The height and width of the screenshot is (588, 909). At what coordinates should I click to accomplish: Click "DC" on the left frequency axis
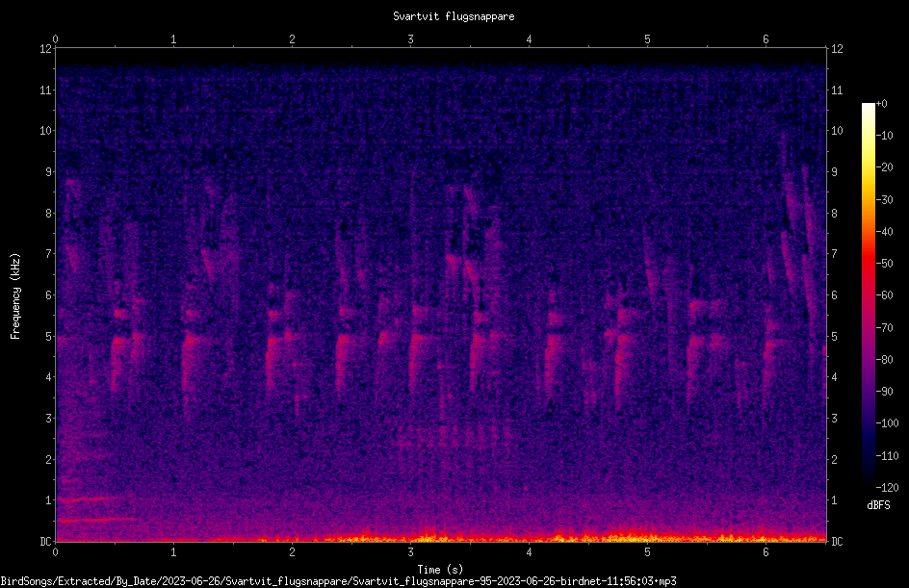click(45, 542)
